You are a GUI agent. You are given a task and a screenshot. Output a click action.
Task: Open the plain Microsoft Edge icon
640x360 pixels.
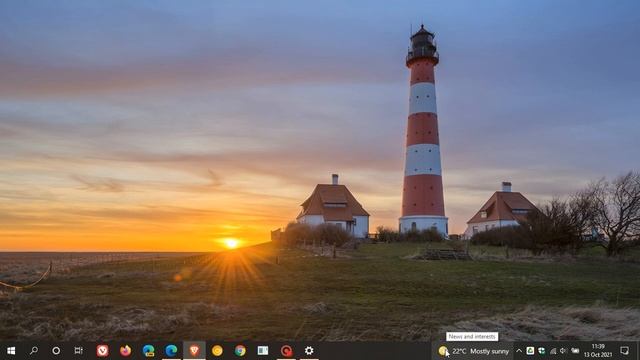pyautogui.click(x=171, y=351)
